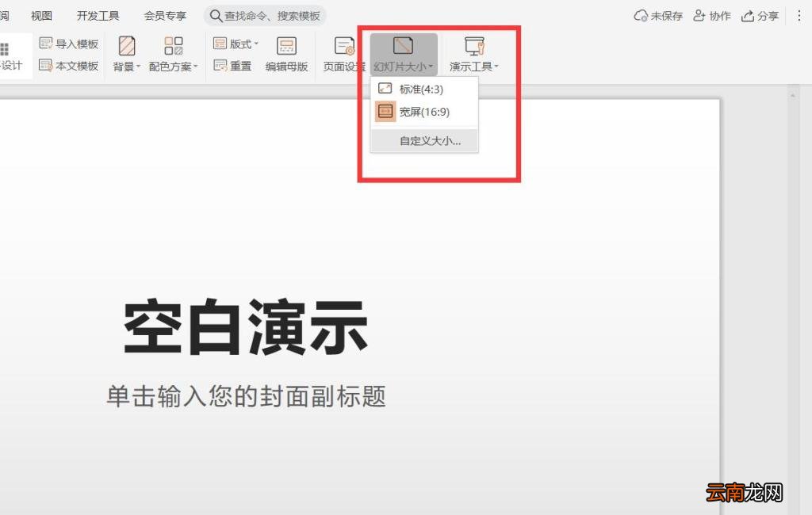Screen dimensions: 812x515
Task: Click the 演示工具 projector icon
Action: [474, 45]
